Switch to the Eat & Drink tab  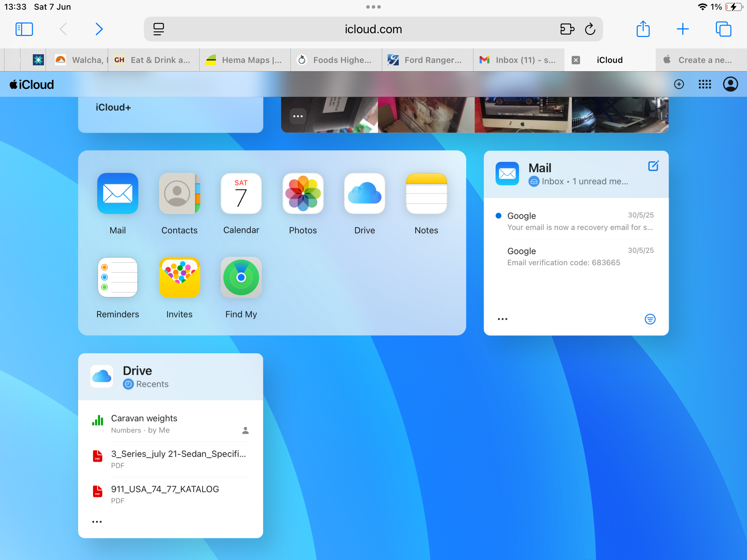pyautogui.click(x=154, y=60)
